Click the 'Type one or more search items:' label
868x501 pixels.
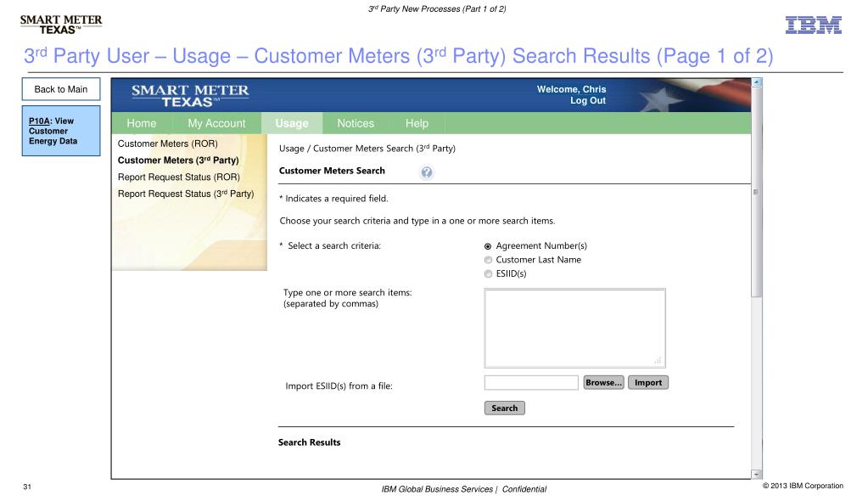348,293
